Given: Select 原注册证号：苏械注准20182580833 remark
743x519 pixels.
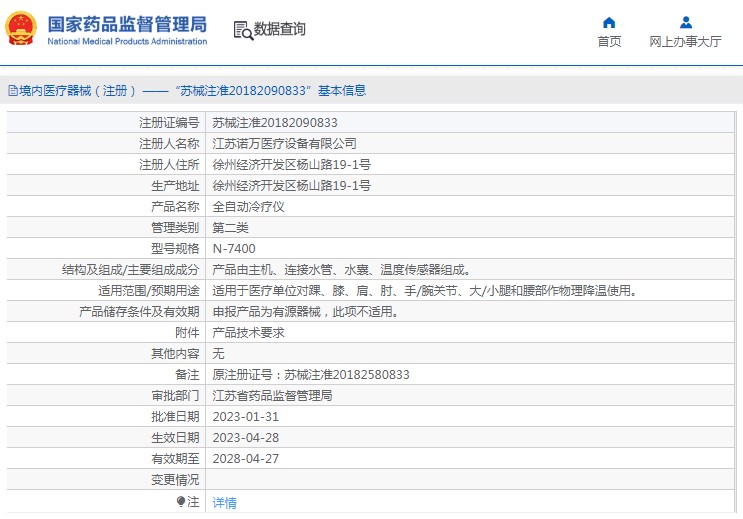Looking at the screenshot, I should [311, 374].
